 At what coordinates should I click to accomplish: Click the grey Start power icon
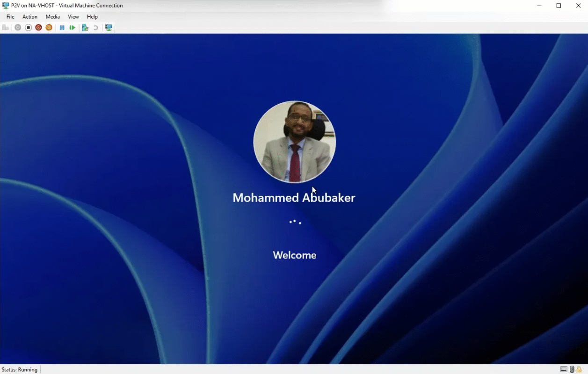(18, 28)
